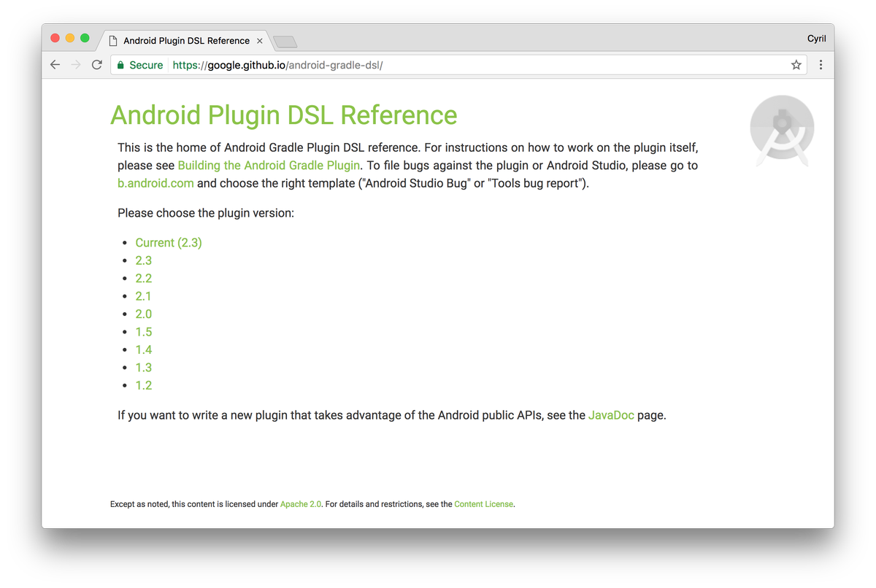Open plugin version 2.1 reference

click(144, 296)
